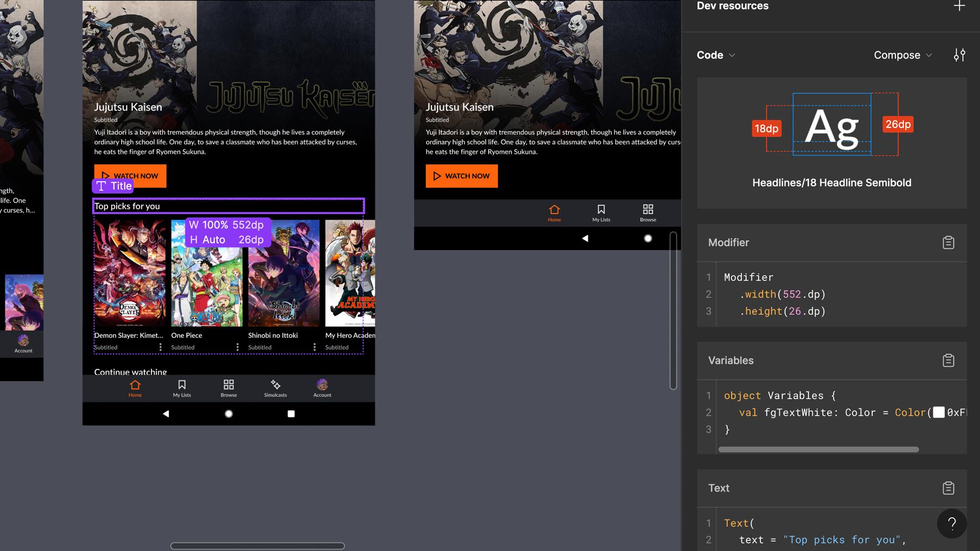Add a dev resource with the plus icon
The height and width of the screenshot is (551, 980).
coord(959,6)
